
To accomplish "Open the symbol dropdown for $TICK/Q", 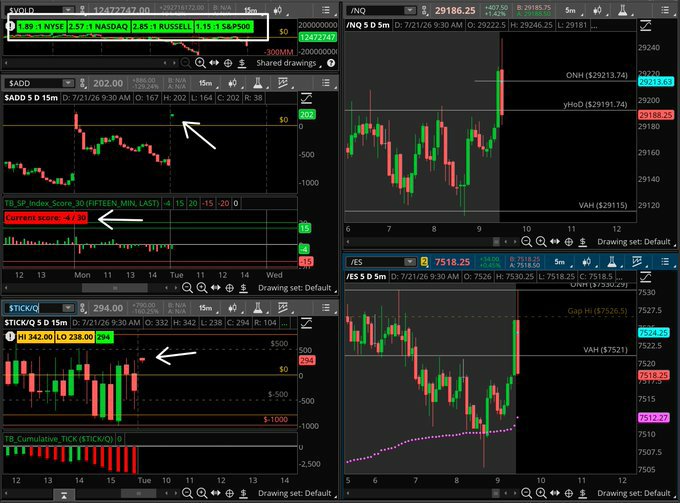I will tap(68, 308).
